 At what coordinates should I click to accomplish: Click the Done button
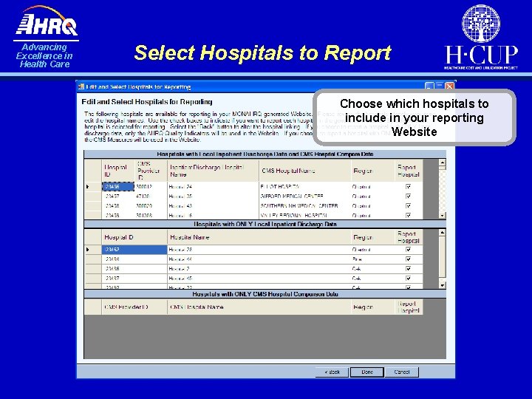tap(367, 372)
